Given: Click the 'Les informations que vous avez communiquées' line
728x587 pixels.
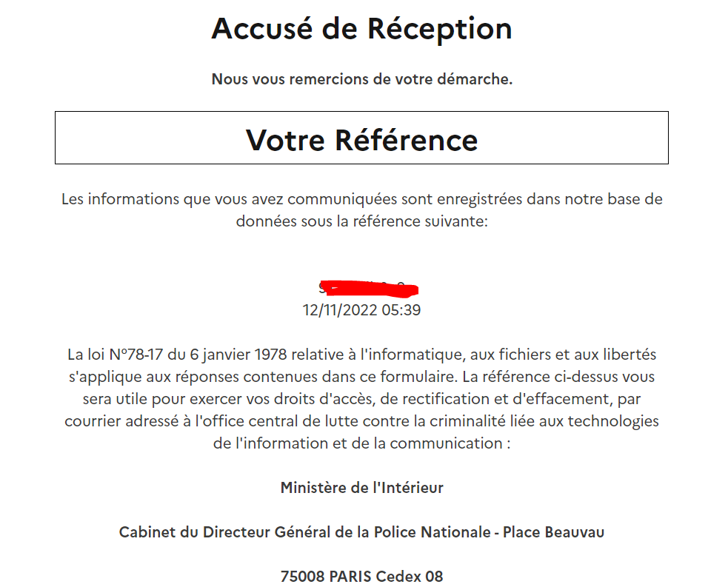Looking at the screenshot, I should pos(361,199).
